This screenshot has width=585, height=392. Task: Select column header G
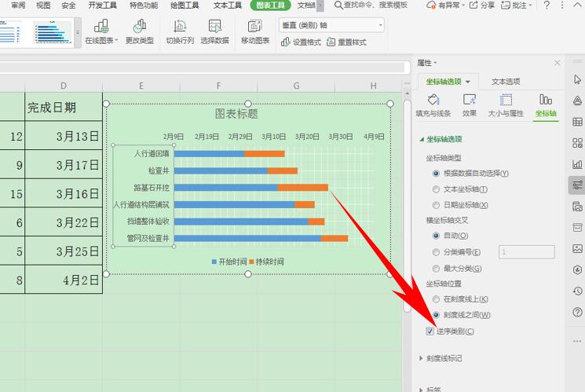tap(296, 86)
